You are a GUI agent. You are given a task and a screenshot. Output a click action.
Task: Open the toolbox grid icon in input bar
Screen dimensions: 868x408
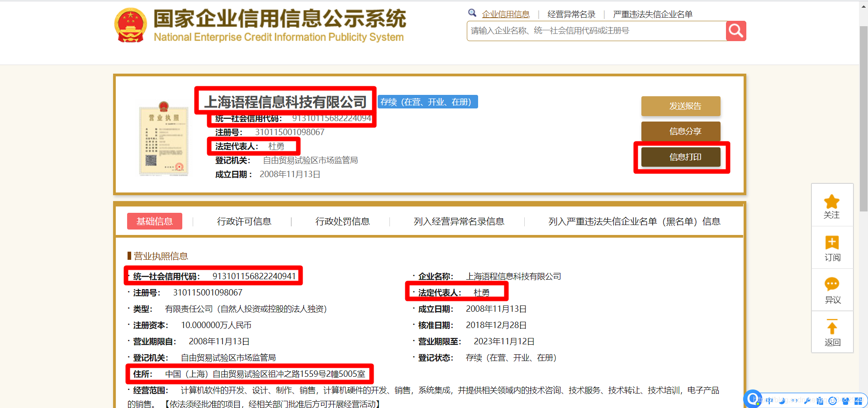click(x=858, y=401)
